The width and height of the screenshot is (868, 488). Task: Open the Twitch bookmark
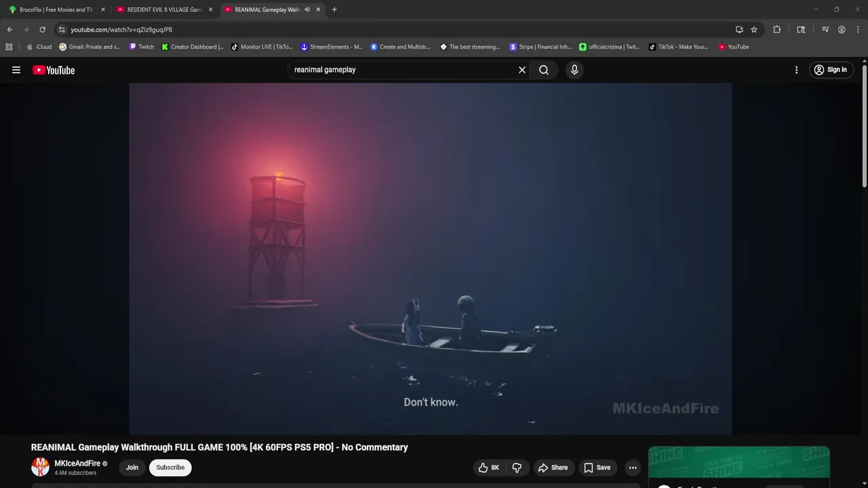pyautogui.click(x=142, y=47)
